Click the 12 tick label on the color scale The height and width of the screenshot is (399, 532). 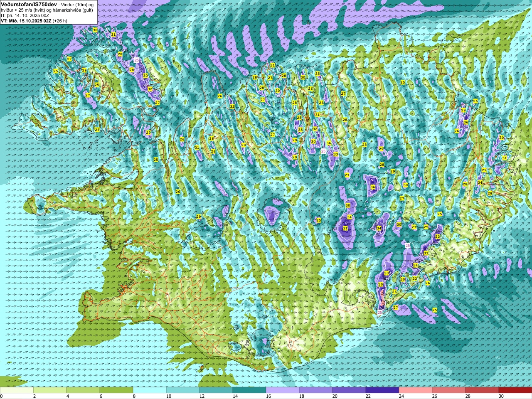[x=202, y=396]
